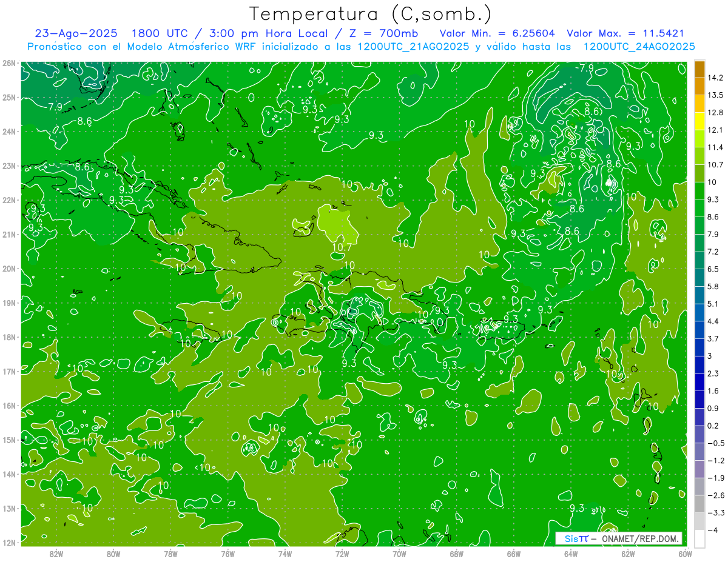The width and height of the screenshot is (728, 562).
Task: Click color bar label "2.3"
Action: click(713, 373)
